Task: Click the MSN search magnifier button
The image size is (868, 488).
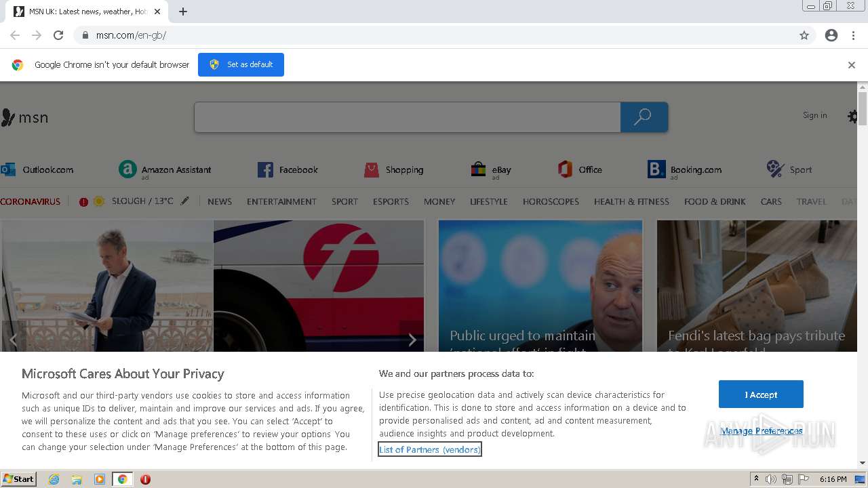Action: click(x=644, y=117)
